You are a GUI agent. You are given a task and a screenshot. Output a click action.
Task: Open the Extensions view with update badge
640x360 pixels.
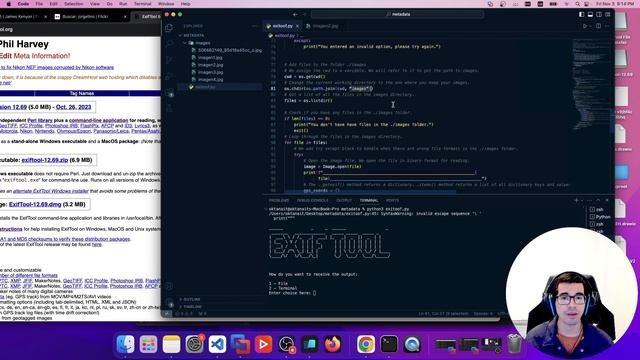tap(170, 93)
